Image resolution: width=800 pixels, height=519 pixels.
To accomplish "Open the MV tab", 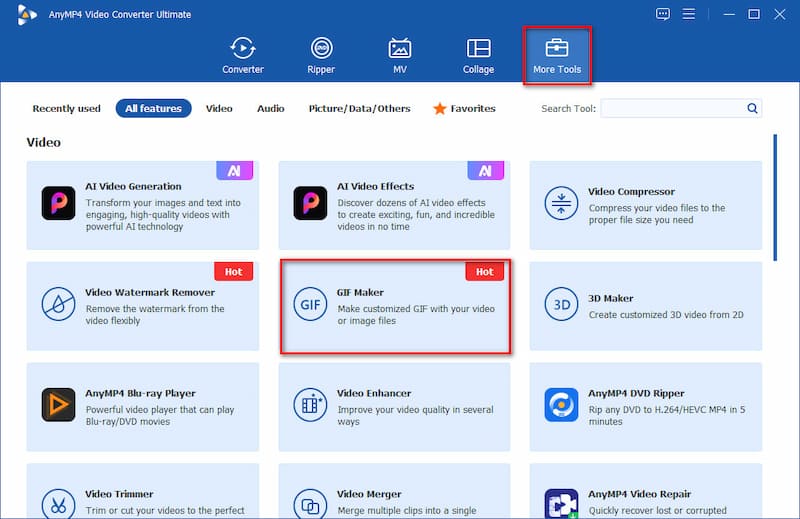I will [x=399, y=55].
